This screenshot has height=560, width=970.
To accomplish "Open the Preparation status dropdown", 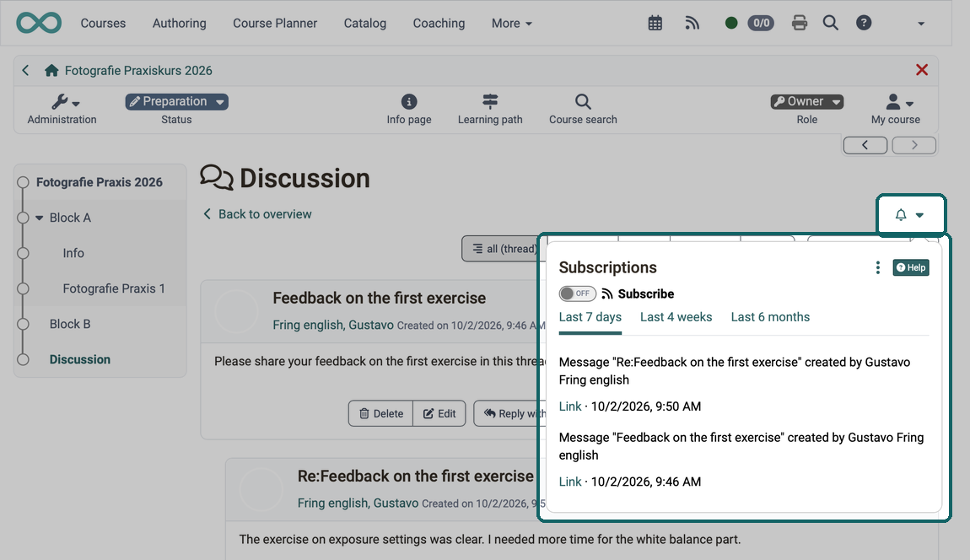I will pyautogui.click(x=177, y=101).
